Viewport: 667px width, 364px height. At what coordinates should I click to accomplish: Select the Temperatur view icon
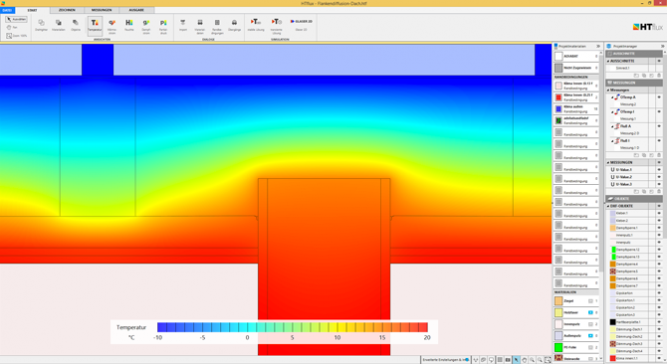[x=95, y=26]
